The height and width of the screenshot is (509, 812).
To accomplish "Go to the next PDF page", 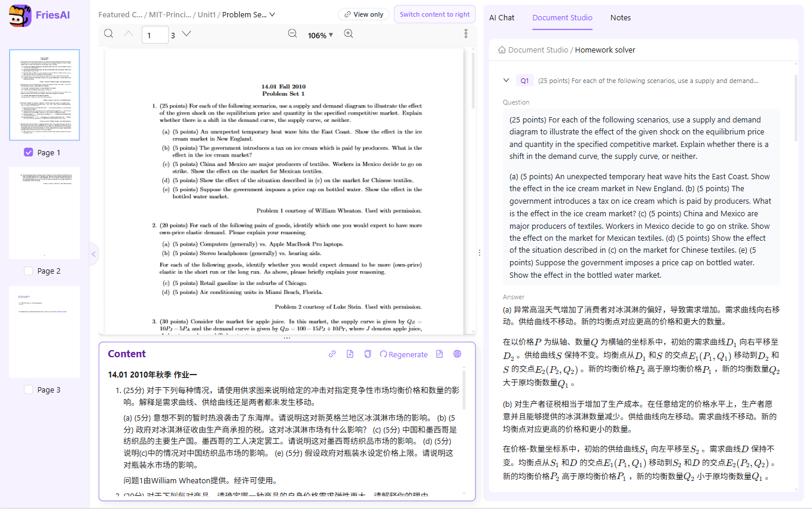I will coord(187,33).
